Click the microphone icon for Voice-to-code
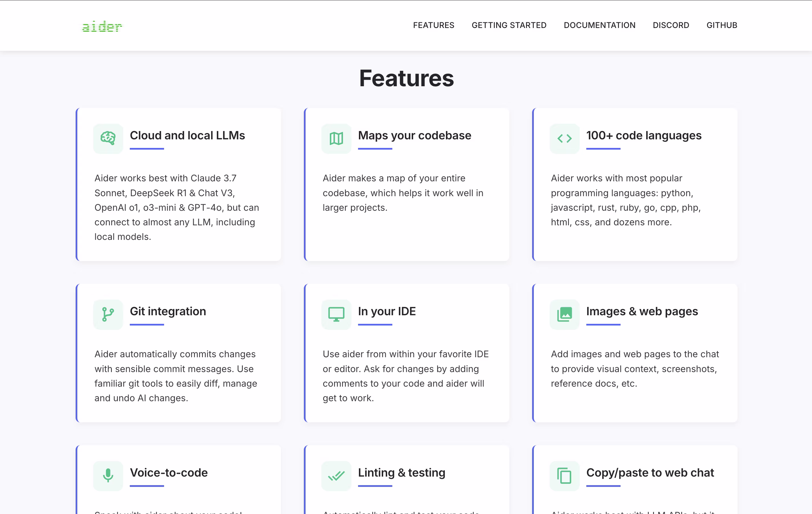The image size is (812, 514). tap(108, 475)
